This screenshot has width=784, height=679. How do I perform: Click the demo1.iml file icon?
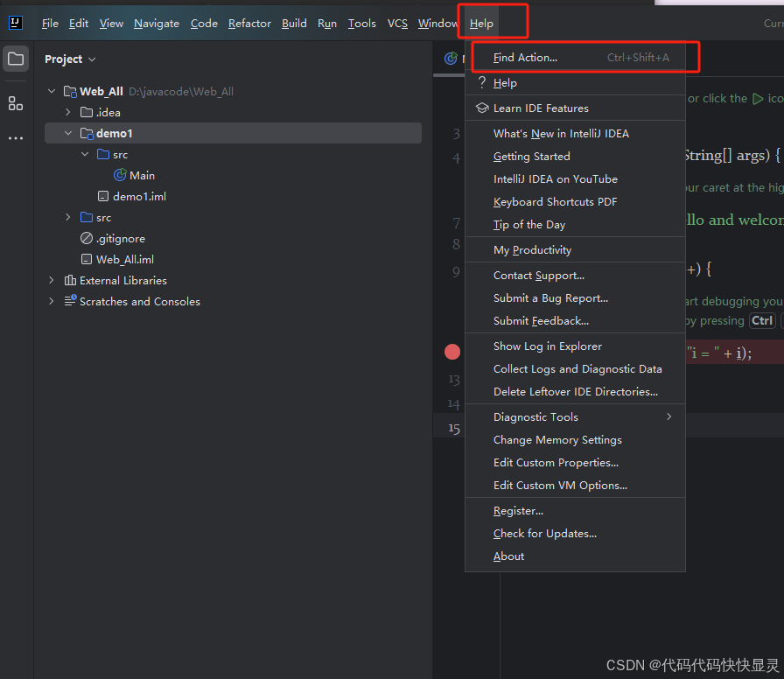point(103,197)
